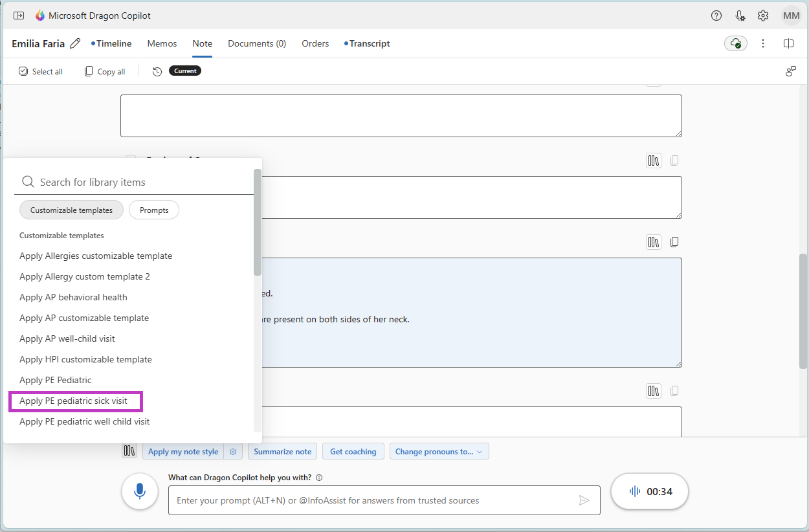Viewport: 809px width, 532px height.
Task: Click the microphone button to start dictation
Action: click(x=139, y=491)
